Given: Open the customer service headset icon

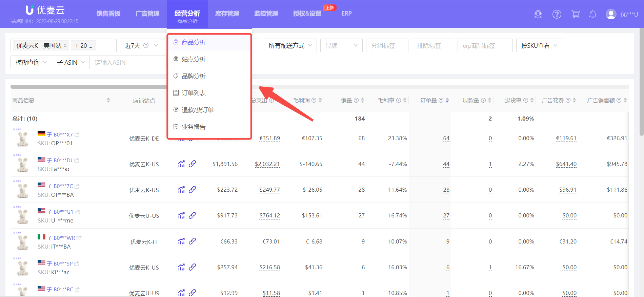Looking at the screenshot, I should click(538, 14).
